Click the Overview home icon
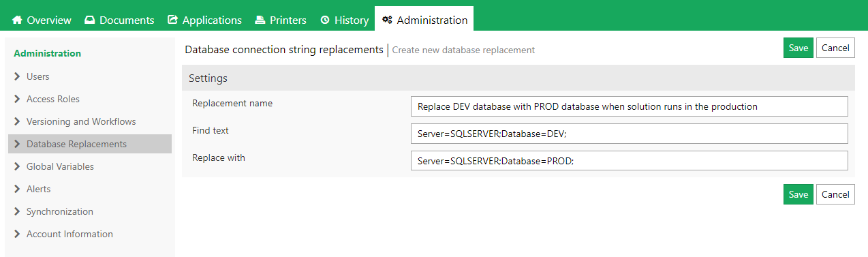The image size is (868, 257). pyautogui.click(x=18, y=20)
